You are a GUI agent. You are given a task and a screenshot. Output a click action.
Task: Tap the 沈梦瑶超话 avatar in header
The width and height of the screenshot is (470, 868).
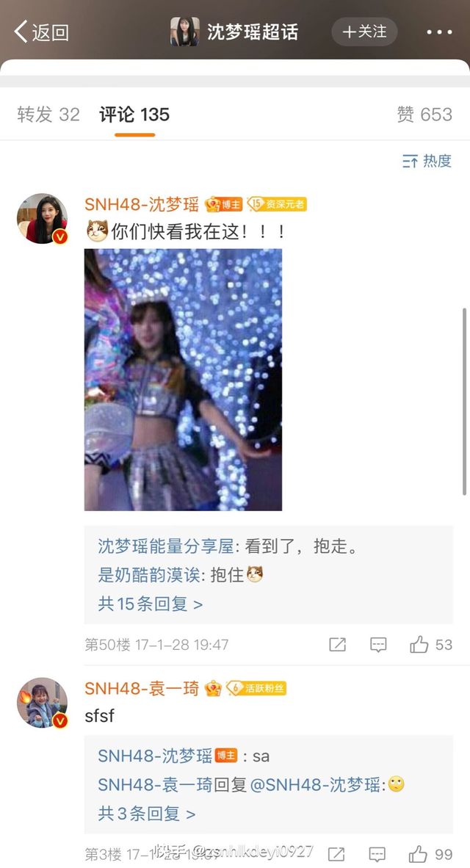184,32
